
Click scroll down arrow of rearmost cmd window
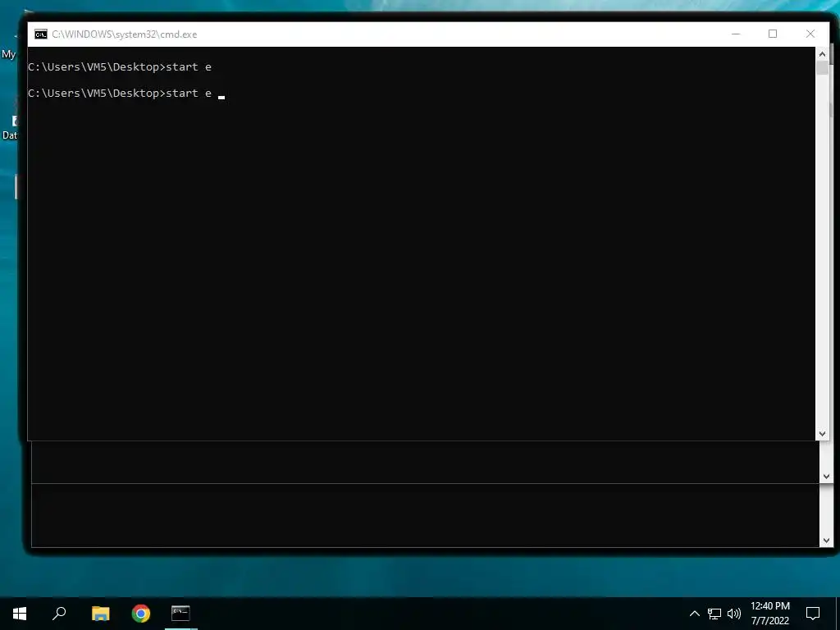(x=826, y=541)
